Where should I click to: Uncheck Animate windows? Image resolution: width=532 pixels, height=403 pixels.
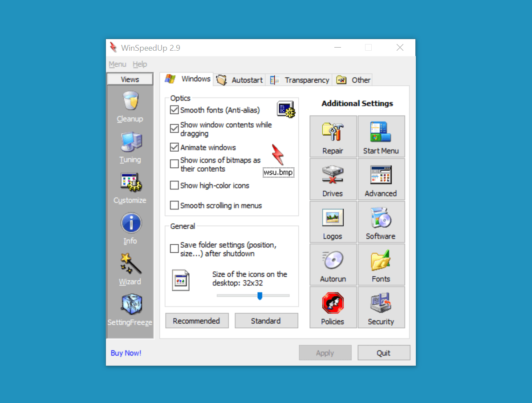(174, 147)
